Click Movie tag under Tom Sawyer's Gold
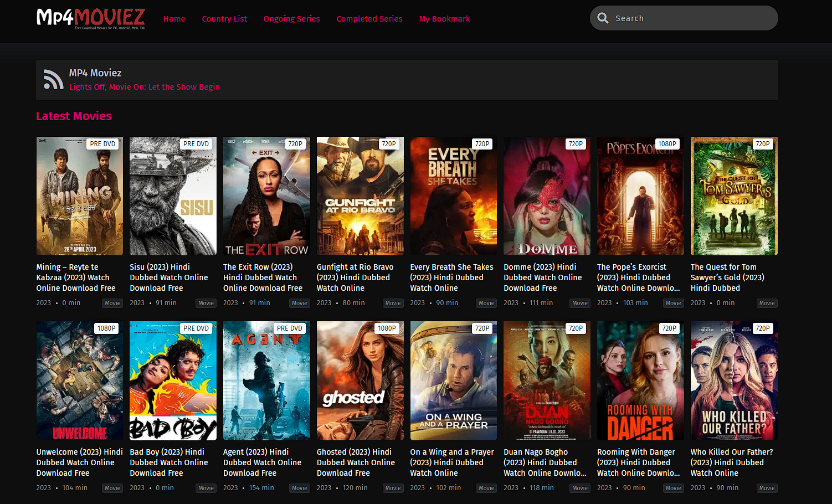832x504 pixels. click(767, 303)
